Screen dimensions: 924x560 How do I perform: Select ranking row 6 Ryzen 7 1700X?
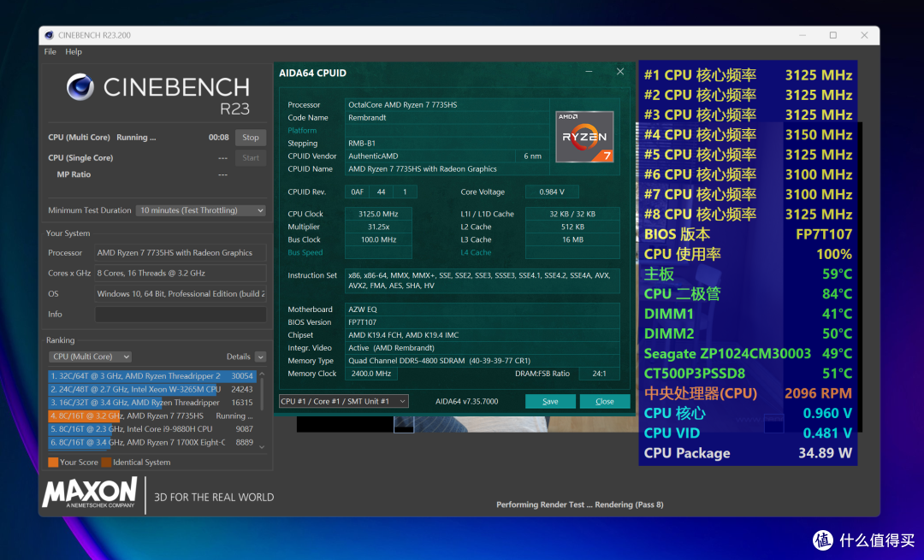point(152,442)
